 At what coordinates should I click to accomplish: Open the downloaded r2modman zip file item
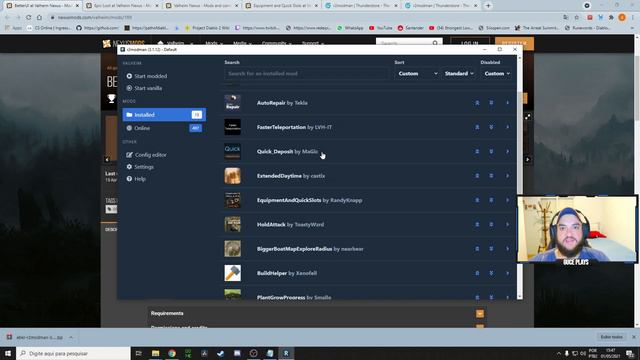click(39, 338)
